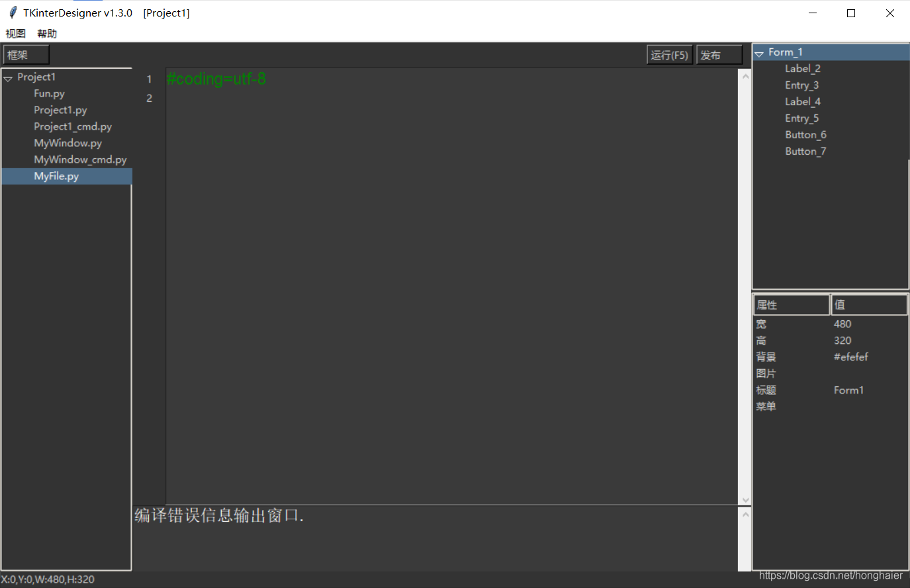
Task: Collapse the Form_1 tree node
Action: [x=759, y=54]
